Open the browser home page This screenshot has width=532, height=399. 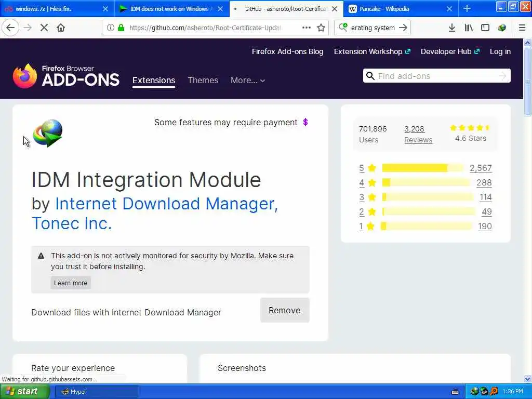(x=61, y=28)
